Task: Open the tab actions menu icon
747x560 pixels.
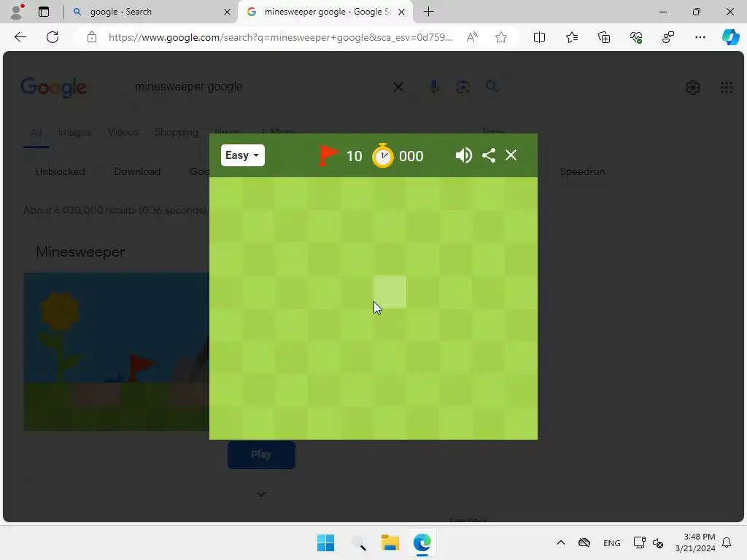Action: pos(43,12)
